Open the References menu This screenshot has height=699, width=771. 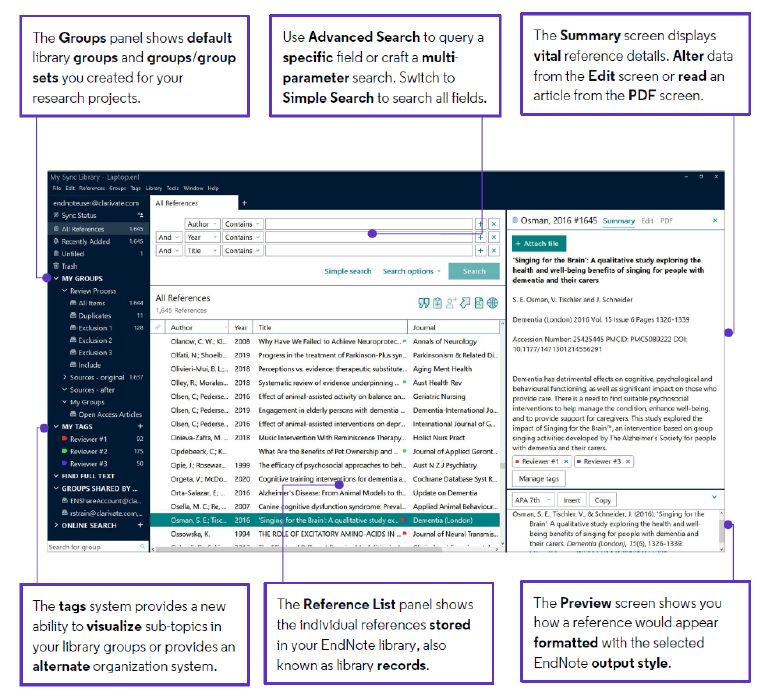pos(90,188)
